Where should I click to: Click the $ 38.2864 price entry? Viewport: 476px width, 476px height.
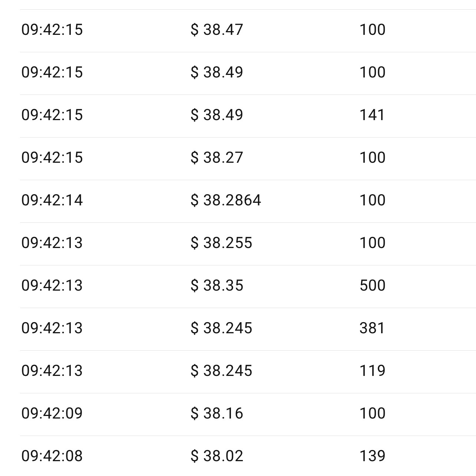pyautogui.click(x=226, y=200)
